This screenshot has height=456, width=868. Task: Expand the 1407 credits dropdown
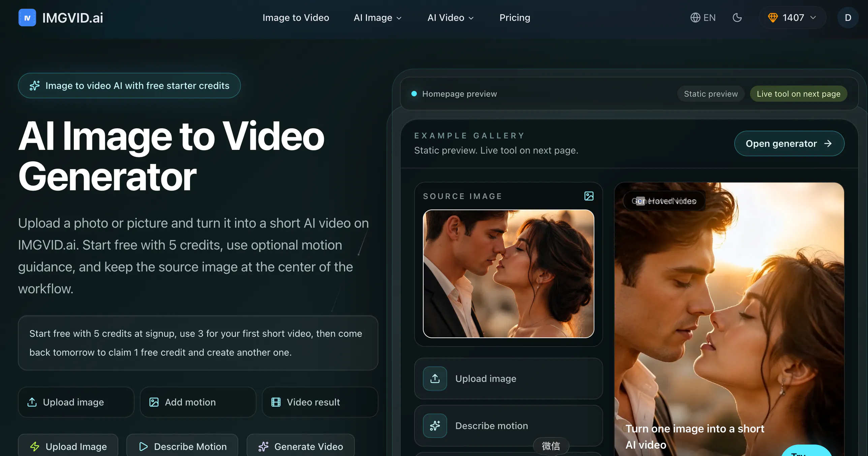point(792,18)
